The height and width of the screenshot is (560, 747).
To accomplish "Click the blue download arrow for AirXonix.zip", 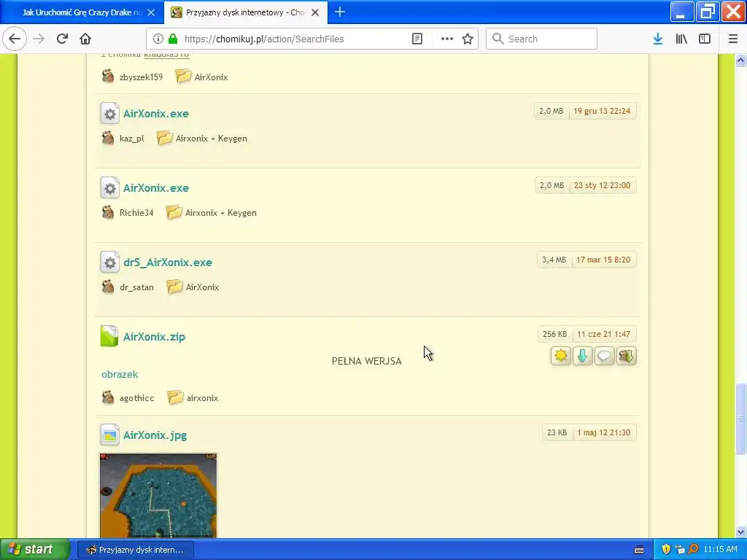I will (x=583, y=356).
